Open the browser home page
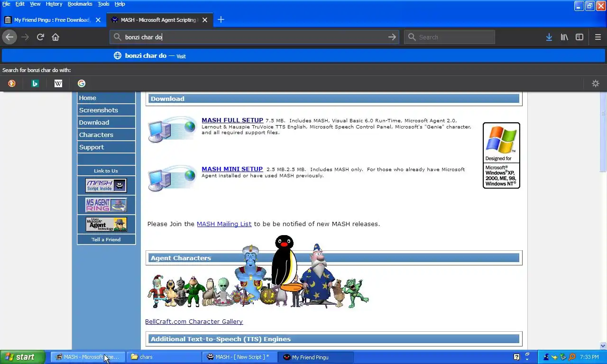This screenshot has width=607, height=364. (55, 37)
